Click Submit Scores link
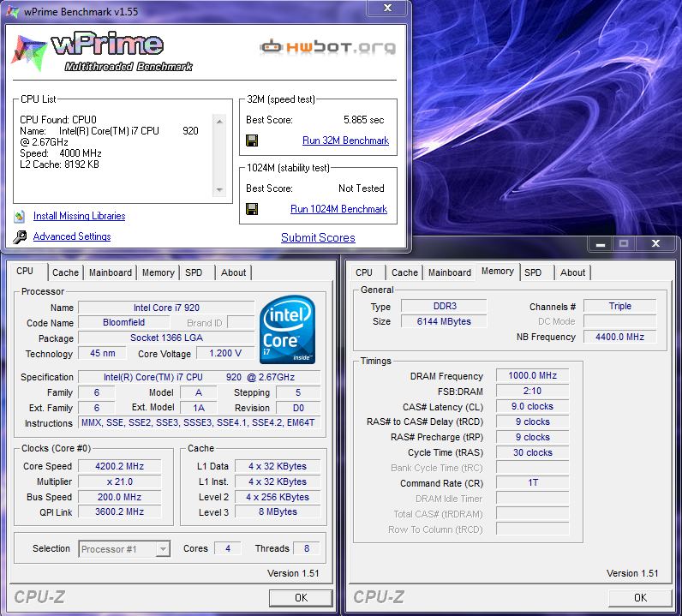Screen dimensions: 682x616 coord(318,237)
